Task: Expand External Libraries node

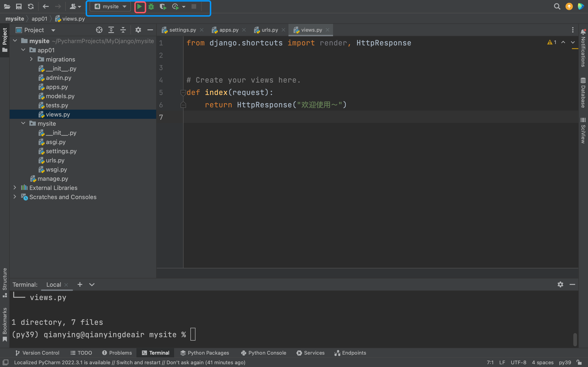Action: (x=15, y=188)
